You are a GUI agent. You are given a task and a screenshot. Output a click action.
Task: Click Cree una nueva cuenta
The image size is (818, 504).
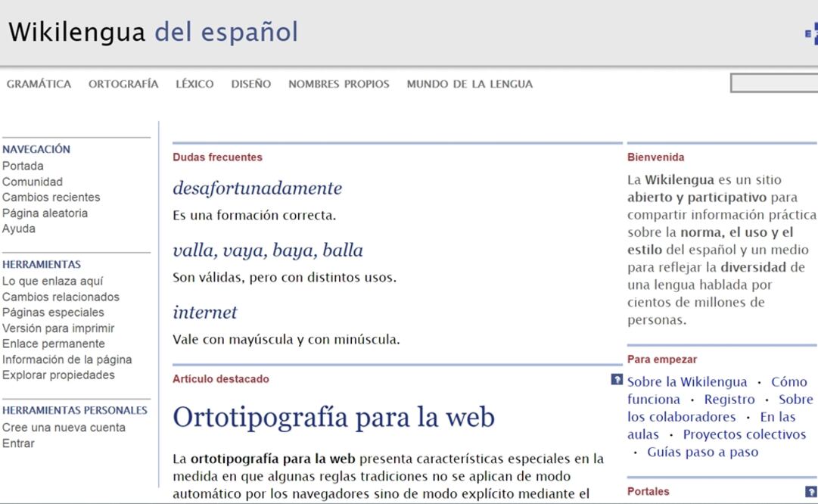(x=64, y=428)
